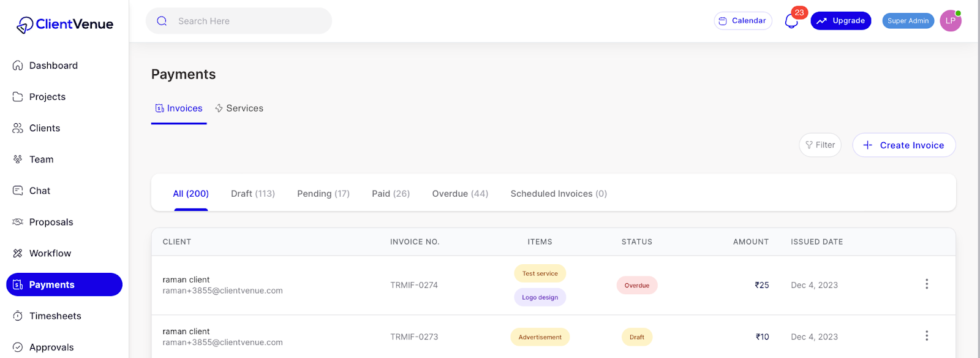Click the ClientVenue logo icon
Image resolution: width=980 pixels, height=358 pixels.
(x=24, y=25)
